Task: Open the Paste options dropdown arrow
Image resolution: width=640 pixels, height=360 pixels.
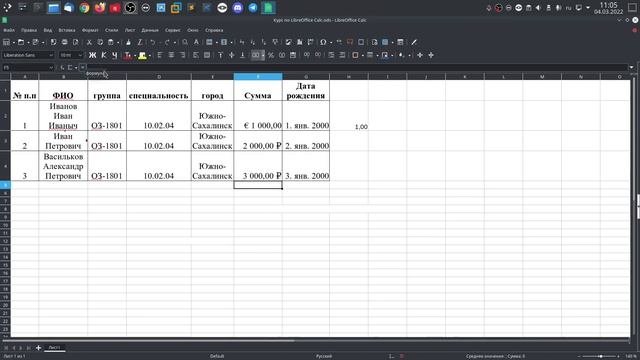Action: click(118, 42)
